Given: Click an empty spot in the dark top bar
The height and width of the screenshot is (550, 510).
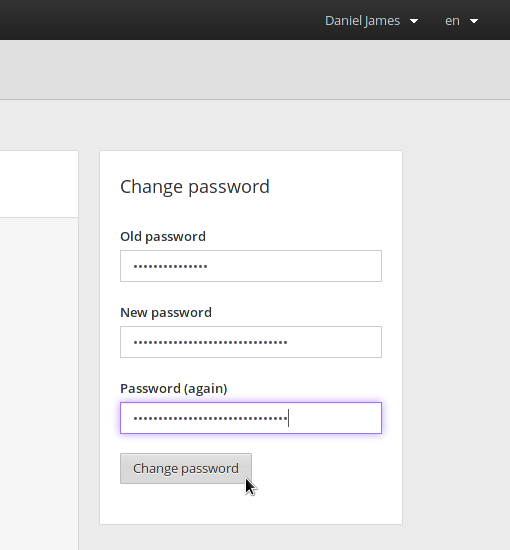Looking at the screenshot, I should [158, 20].
